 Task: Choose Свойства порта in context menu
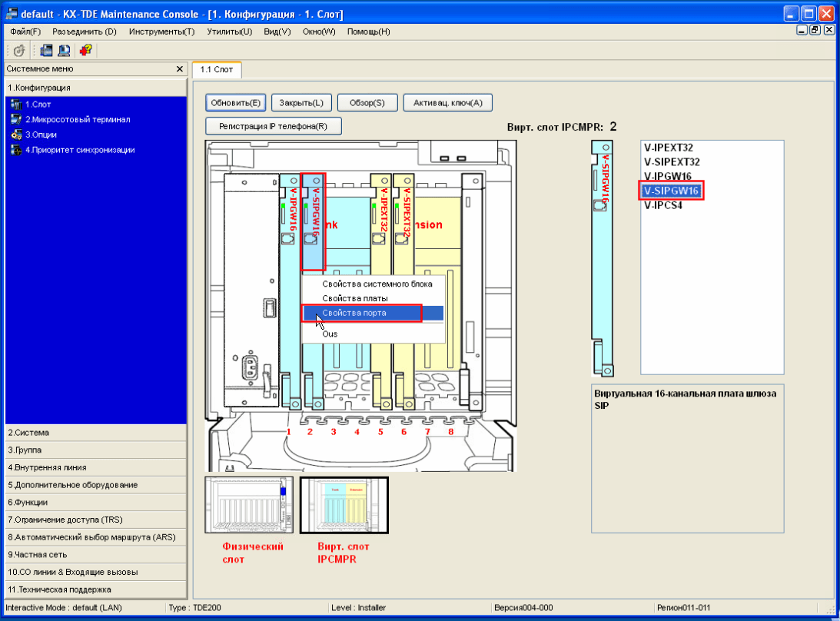click(x=374, y=313)
